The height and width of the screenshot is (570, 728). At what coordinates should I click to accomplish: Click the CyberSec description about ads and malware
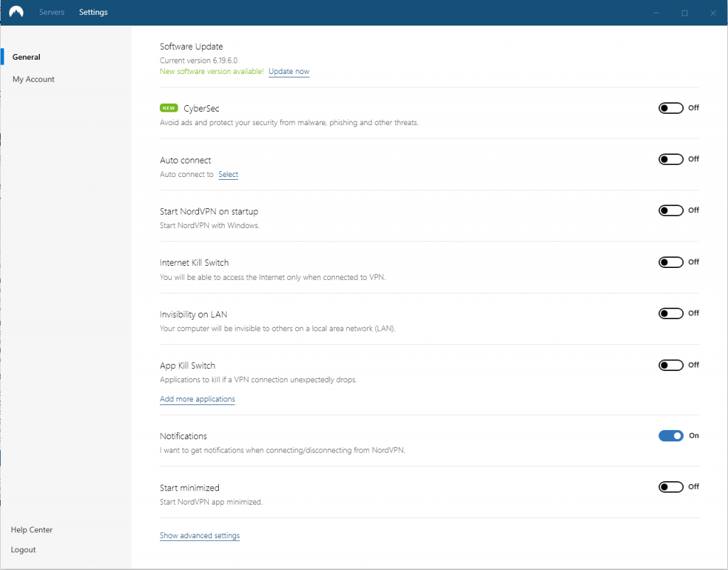pyautogui.click(x=289, y=122)
